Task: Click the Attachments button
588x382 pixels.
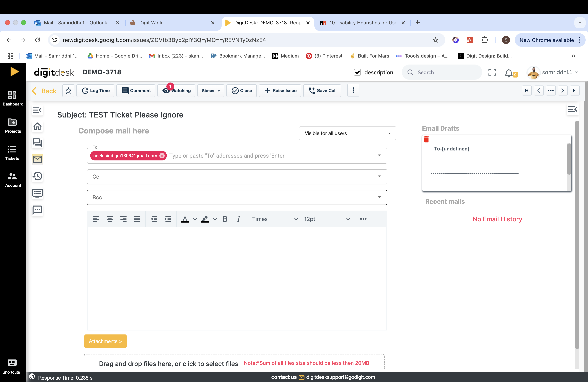Action: click(105, 341)
